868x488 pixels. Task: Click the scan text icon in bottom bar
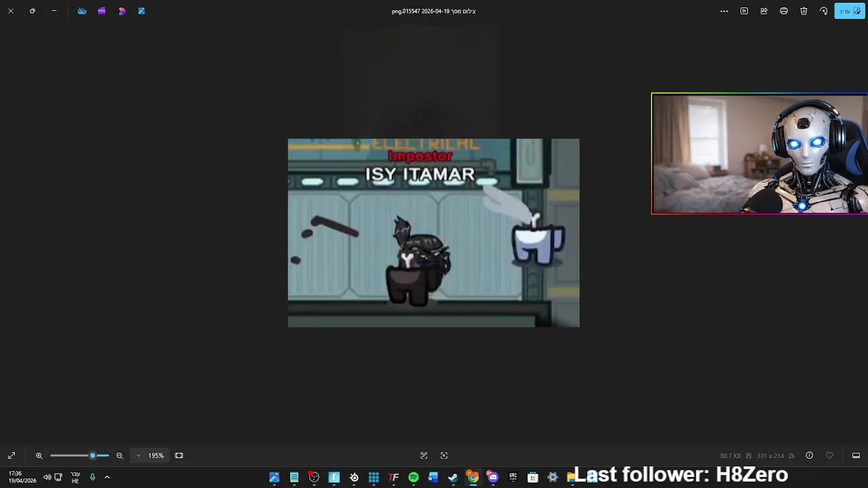click(424, 455)
